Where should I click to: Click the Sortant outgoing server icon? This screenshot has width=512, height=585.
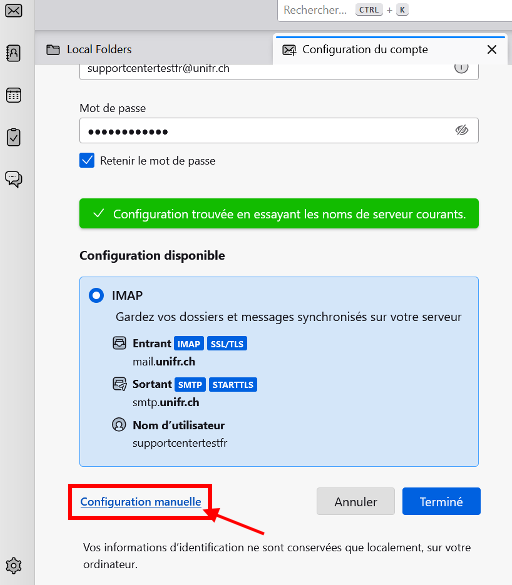point(119,384)
